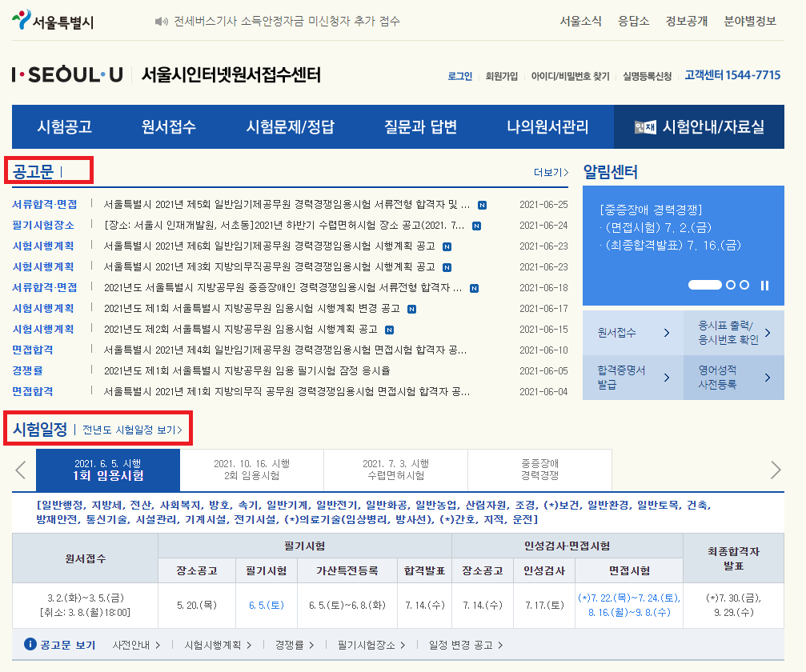Screen dimensions: 806x672
Task: Open 필기시험장소 link in 공고문 보기 bar
Action: pos(371,645)
